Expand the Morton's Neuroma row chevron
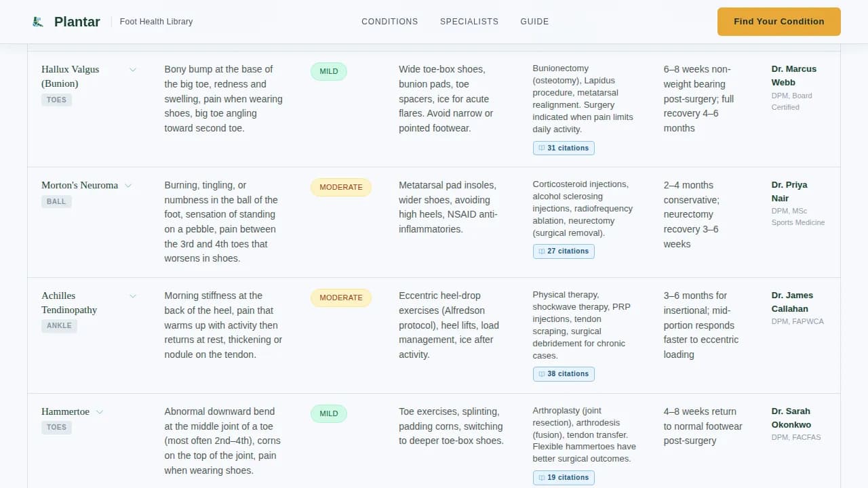This screenshot has height=488, width=868. tap(128, 185)
